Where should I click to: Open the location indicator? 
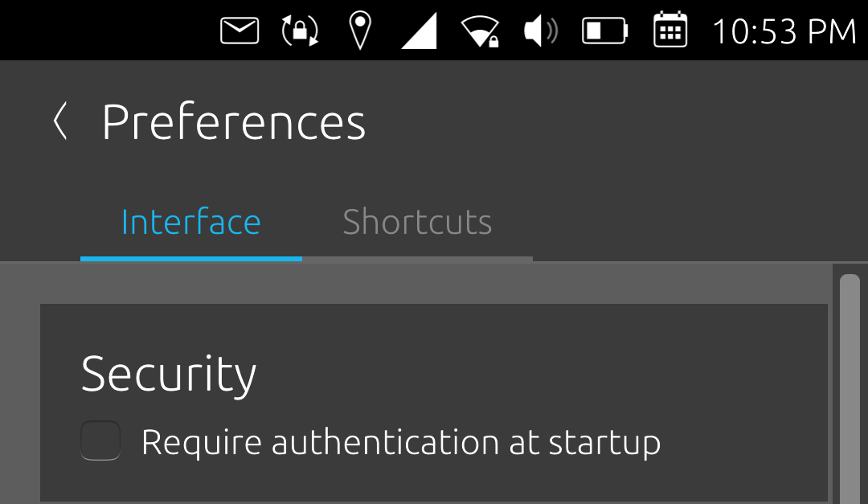click(359, 31)
